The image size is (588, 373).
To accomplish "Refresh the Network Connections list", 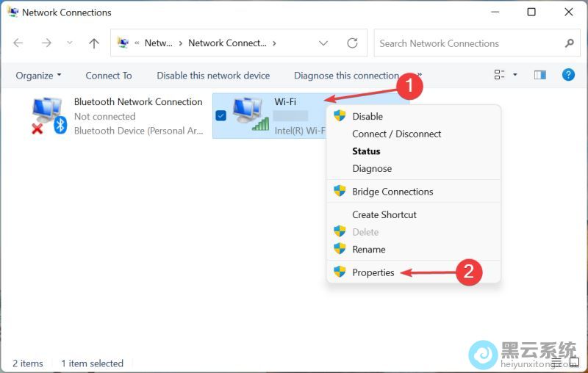I will pyautogui.click(x=352, y=43).
